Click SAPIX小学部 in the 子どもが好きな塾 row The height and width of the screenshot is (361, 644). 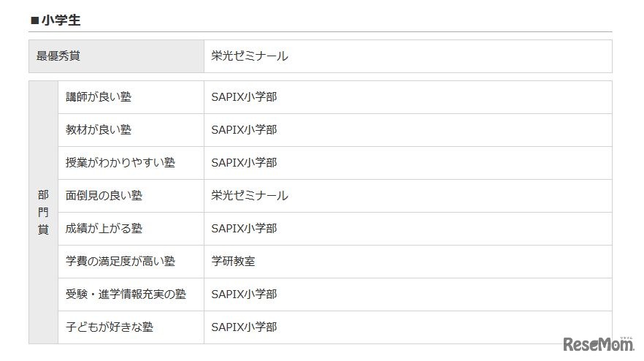tap(245, 327)
